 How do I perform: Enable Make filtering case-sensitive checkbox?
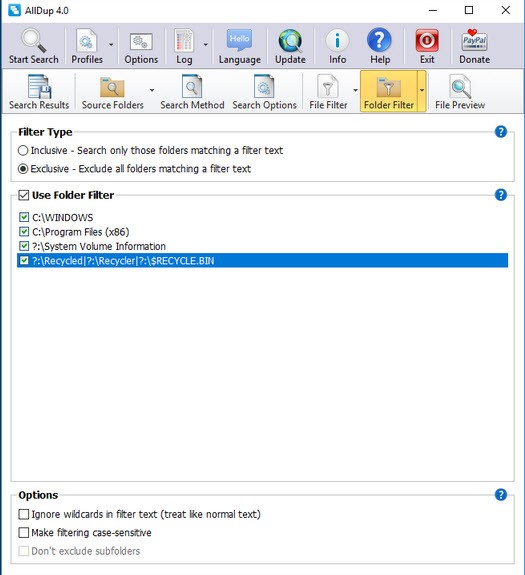[x=23, y=532]
